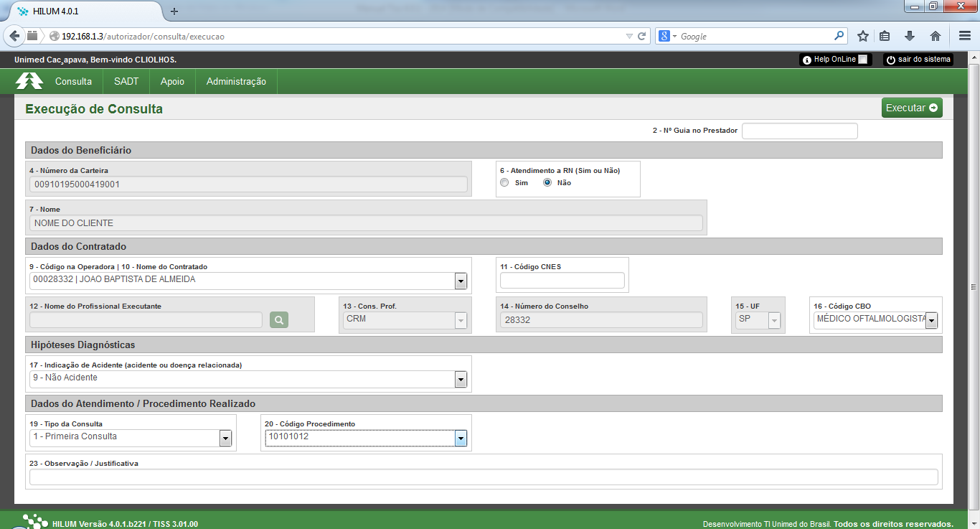The image size is (980, 529).
Task: Click the Google search magnifier icon
Action: (839, 35)
